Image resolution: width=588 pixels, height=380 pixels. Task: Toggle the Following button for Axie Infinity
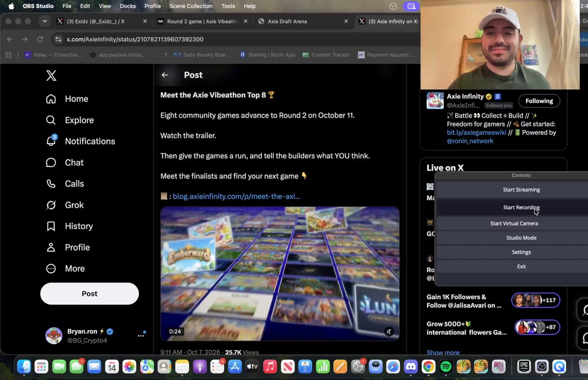point(539,101)
